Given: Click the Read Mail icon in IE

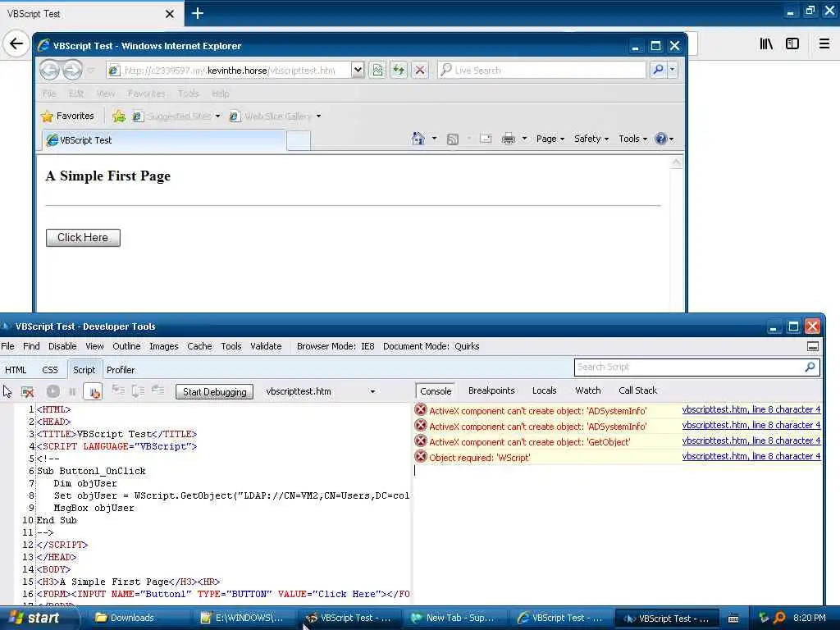Looking at the screenshot, I should tap(486, 139).
